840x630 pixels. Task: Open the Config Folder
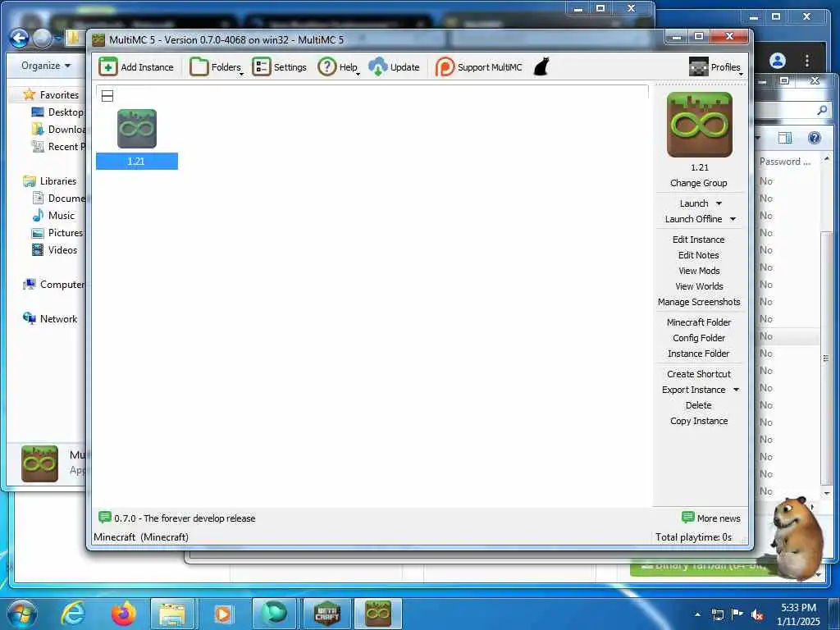[699, 337]
